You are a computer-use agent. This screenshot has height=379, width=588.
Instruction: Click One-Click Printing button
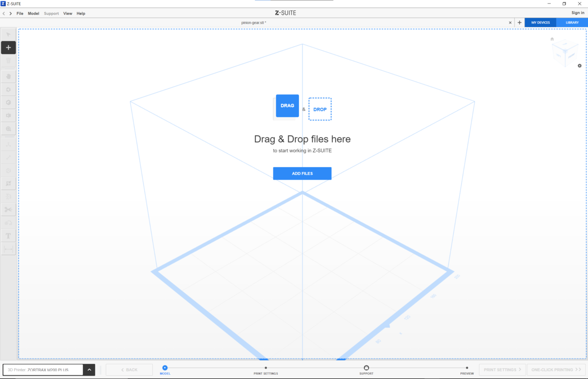pos(557,370)
